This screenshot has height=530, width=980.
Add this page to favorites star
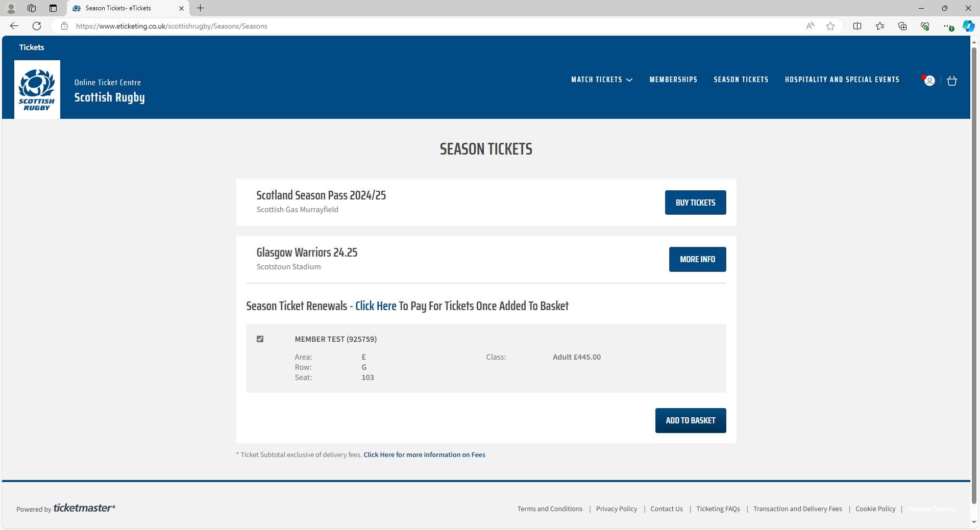click(x=830, y=26)
